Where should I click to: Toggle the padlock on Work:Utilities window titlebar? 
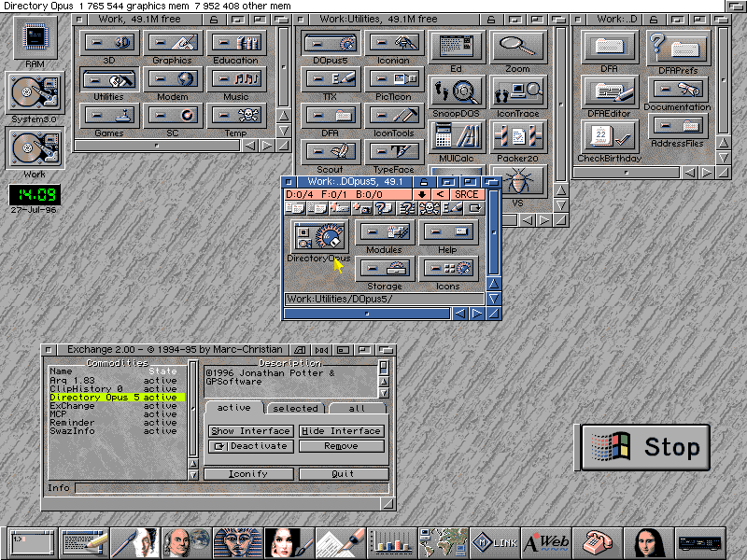(x=491, y=20)
